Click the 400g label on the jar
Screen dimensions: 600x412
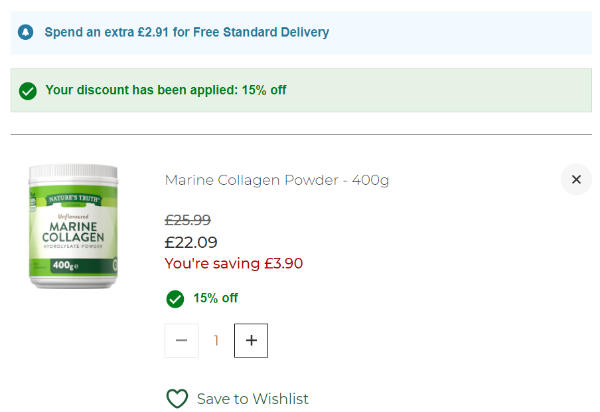tap(67, 265)
